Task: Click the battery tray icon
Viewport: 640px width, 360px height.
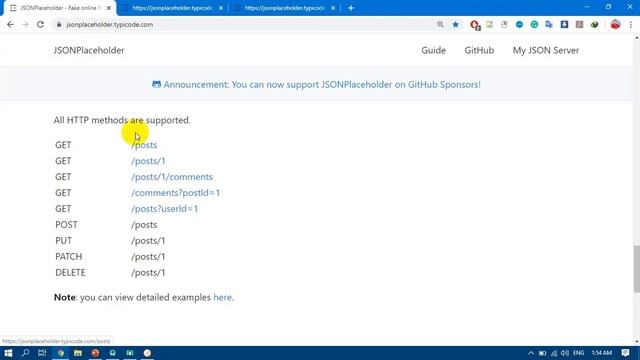Action: click(542, 353)
